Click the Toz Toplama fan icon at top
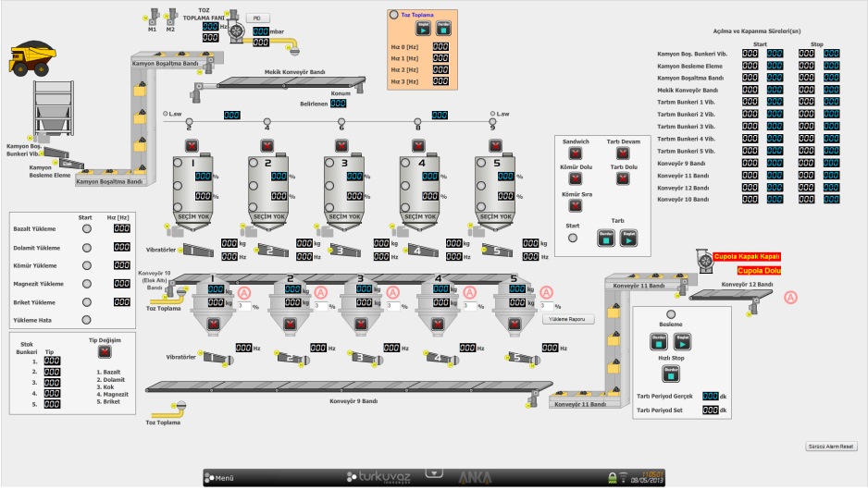868x490 pixels. point(237,31)
